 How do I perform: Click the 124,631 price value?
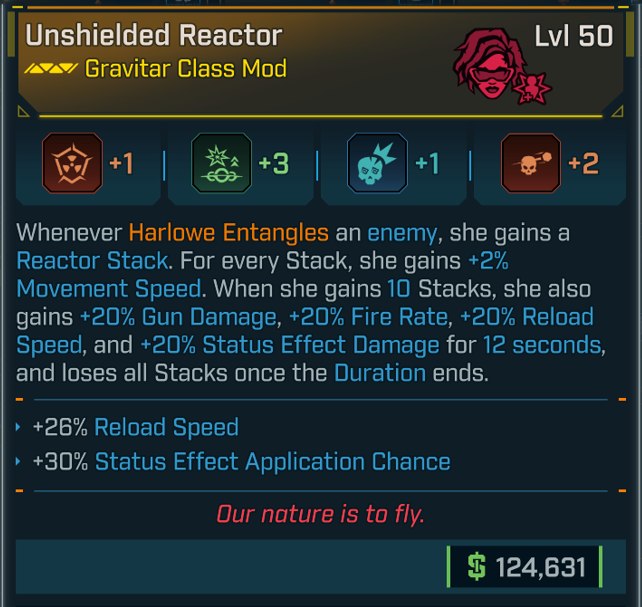[x=540, y=568]
